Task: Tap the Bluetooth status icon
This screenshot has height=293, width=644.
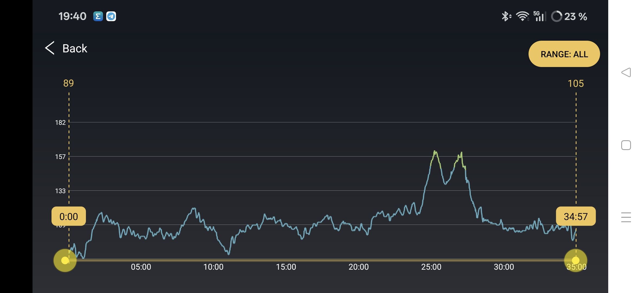Action: [506, 16]
